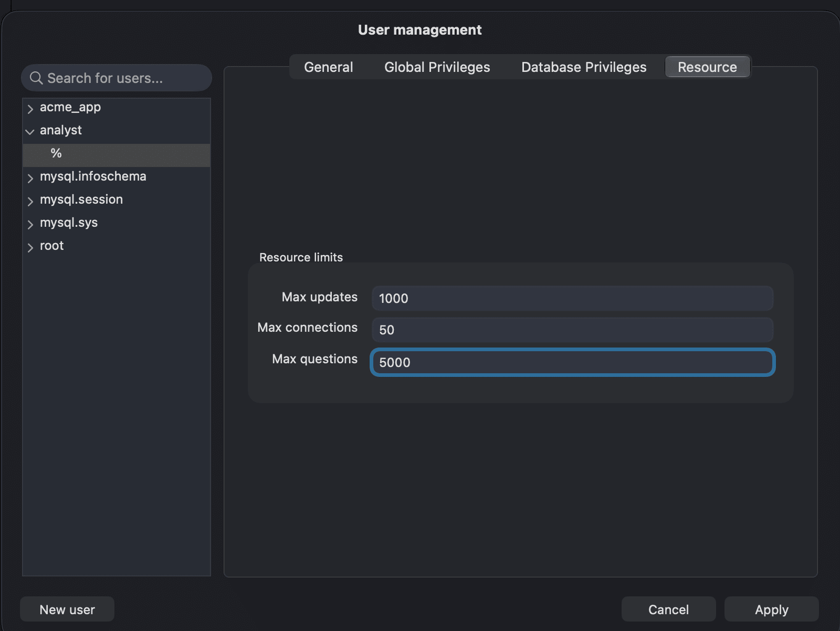
Task: Click the Max questions field
Action: [x=572, y=362]
